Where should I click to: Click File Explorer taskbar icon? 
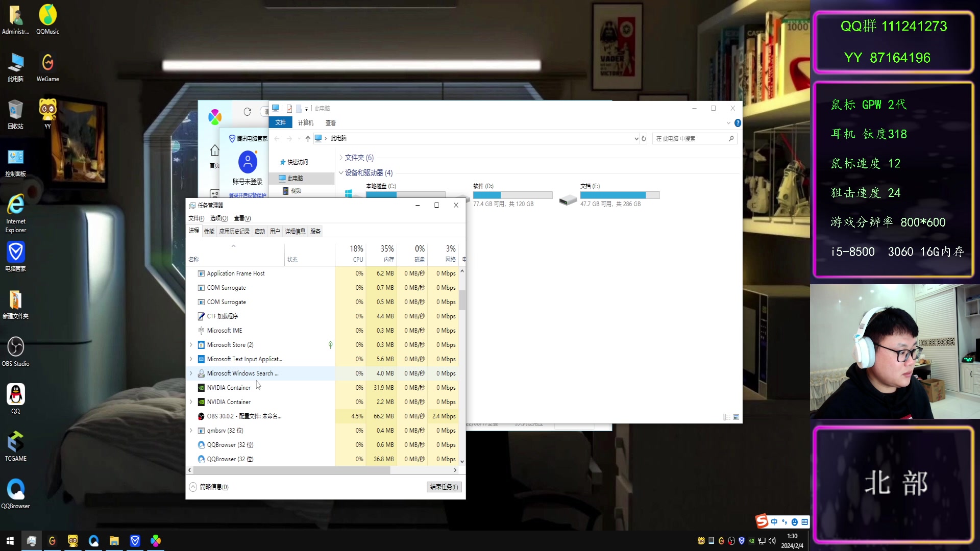pos(114,541)
